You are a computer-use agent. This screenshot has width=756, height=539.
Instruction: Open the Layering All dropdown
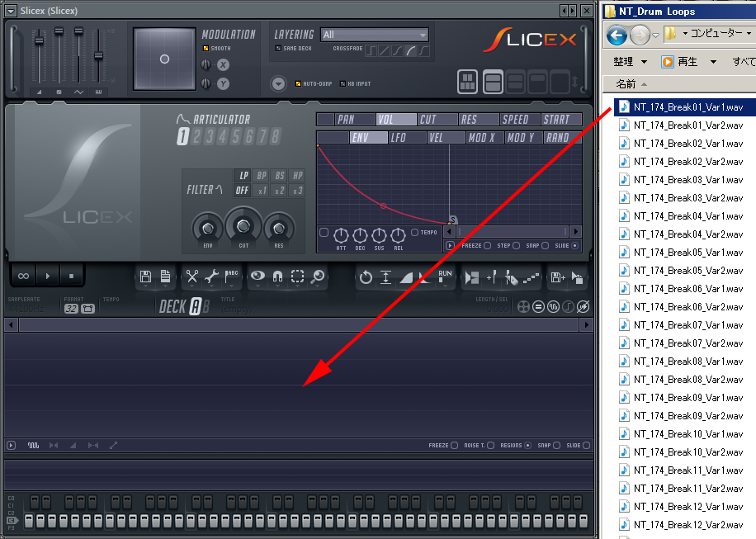click(374, 35)
